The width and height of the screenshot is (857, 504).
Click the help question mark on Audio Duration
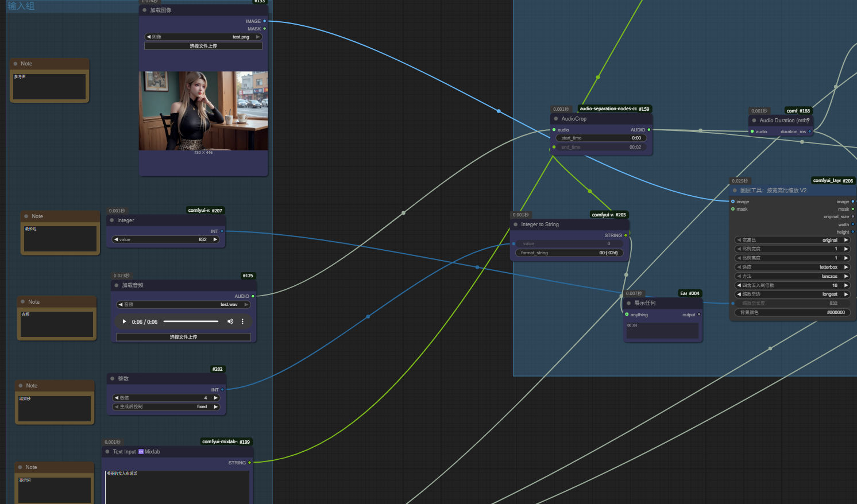[808, 120]
